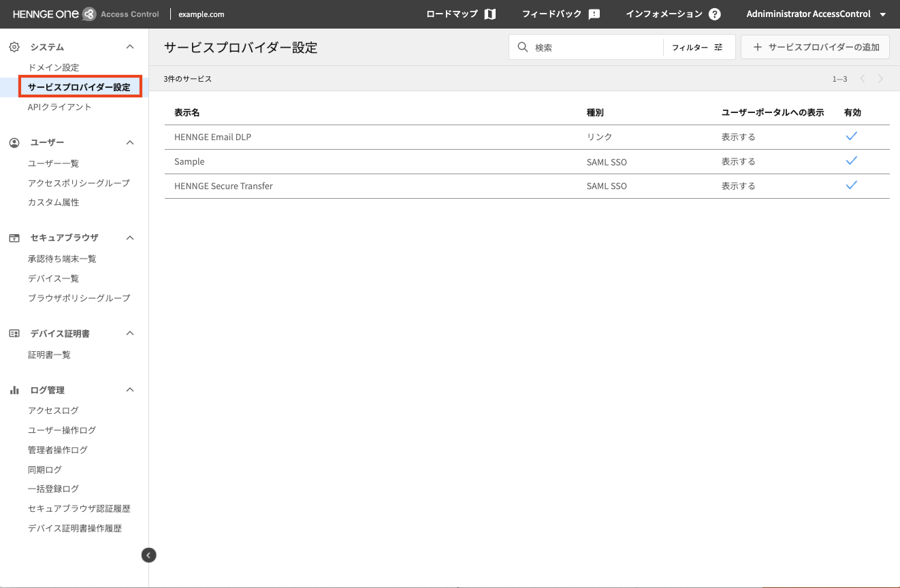Collapse the セキュアブラウザ section
The width and height of the screenshot is (900, 588).
[x=131, y=238]
